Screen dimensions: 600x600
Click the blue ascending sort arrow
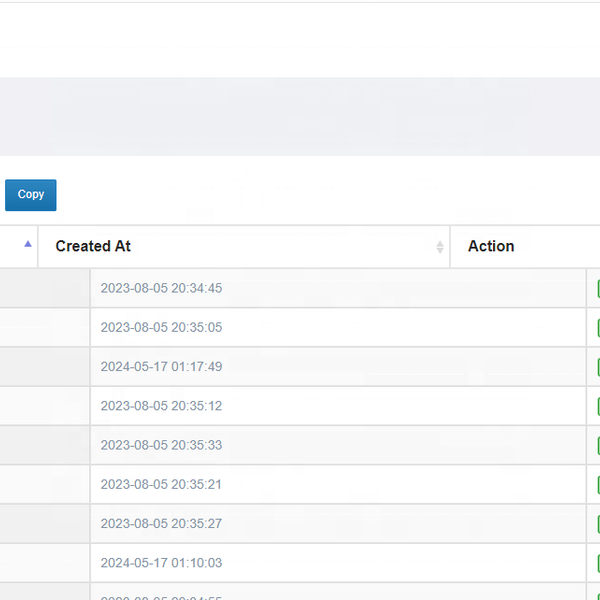27,244
